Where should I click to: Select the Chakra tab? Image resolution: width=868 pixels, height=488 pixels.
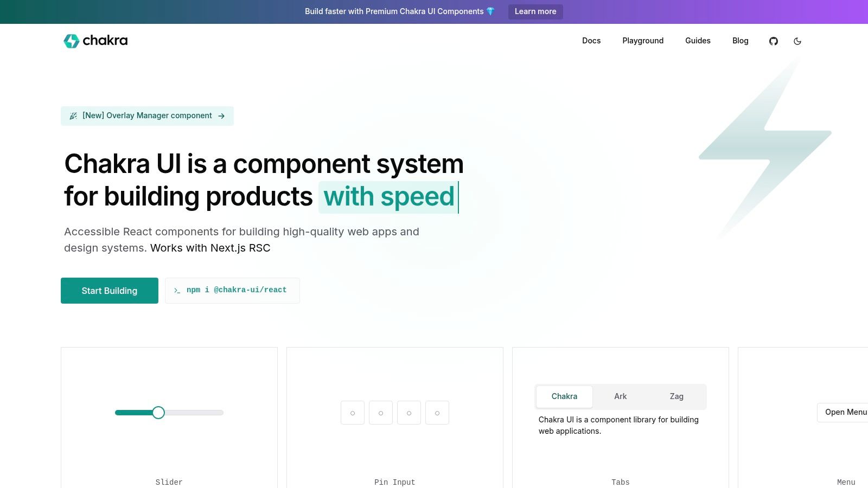564,396
